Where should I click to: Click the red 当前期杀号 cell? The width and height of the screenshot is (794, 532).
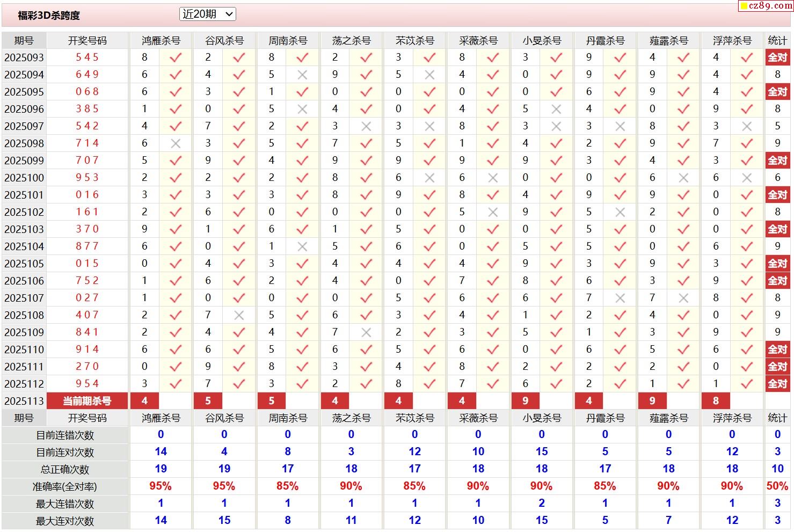pos(88,401)
